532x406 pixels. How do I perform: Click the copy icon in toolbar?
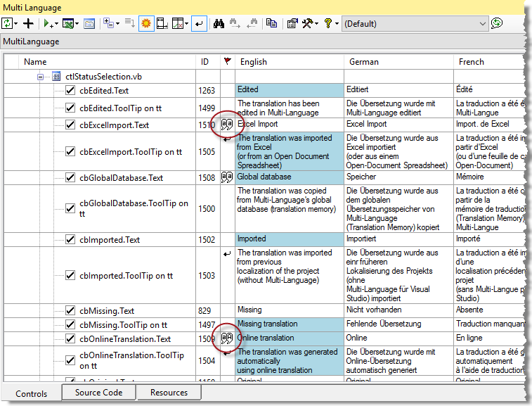pyautogui.click(x=271, y=23)
